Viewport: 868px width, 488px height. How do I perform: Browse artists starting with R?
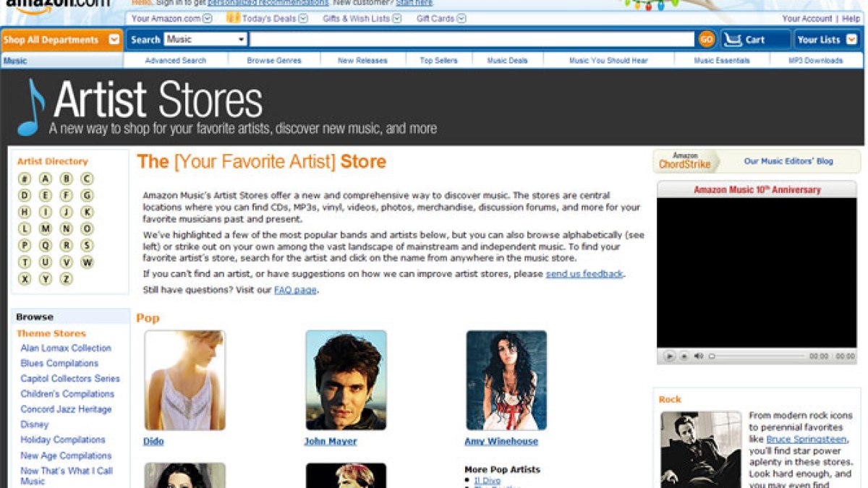(x=67, y=245)
